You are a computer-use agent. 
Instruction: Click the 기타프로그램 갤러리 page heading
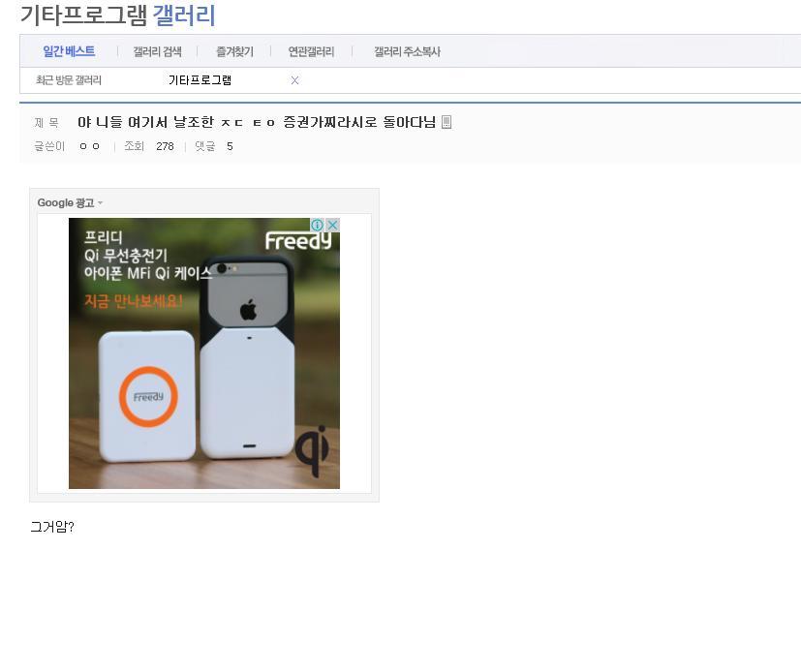[x=118, y=15]
